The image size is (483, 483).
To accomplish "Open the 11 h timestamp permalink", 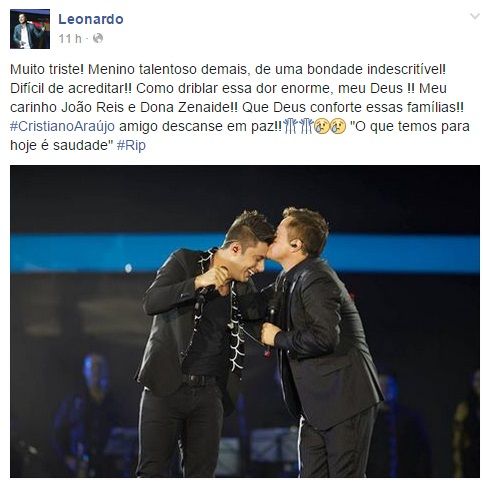I will click(70, 39).
